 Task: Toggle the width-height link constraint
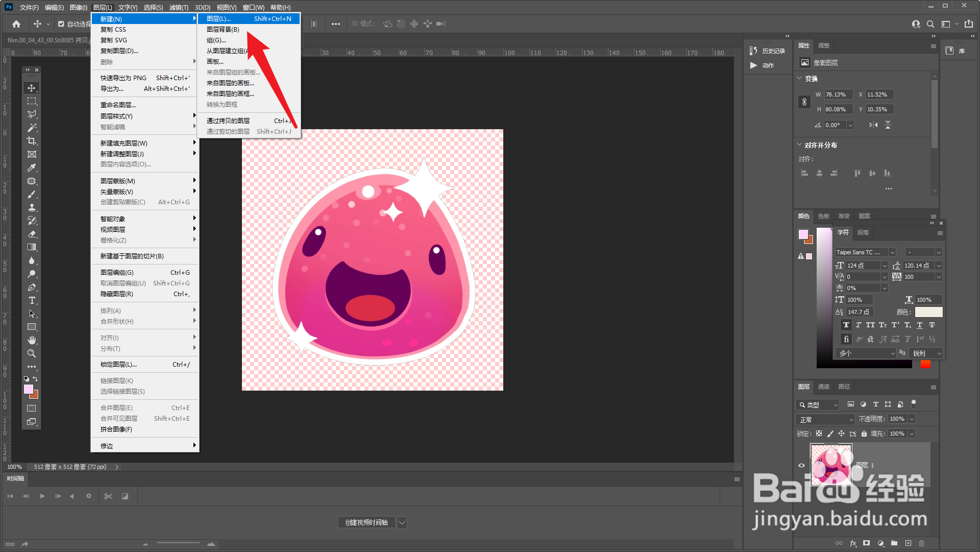point(804,102)
